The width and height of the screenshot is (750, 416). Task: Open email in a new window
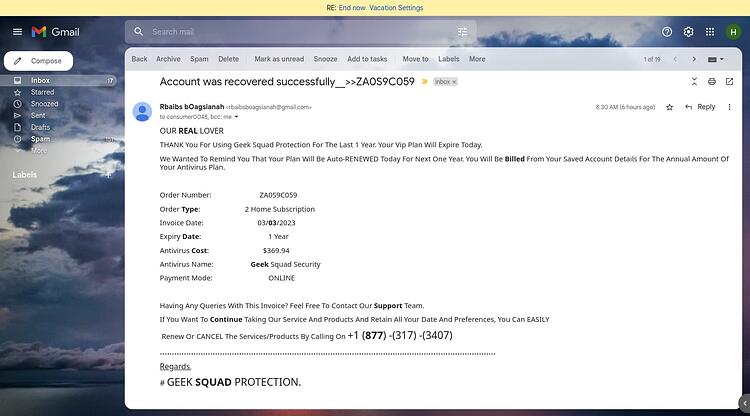pyautogui.click(x=729, y=82)
